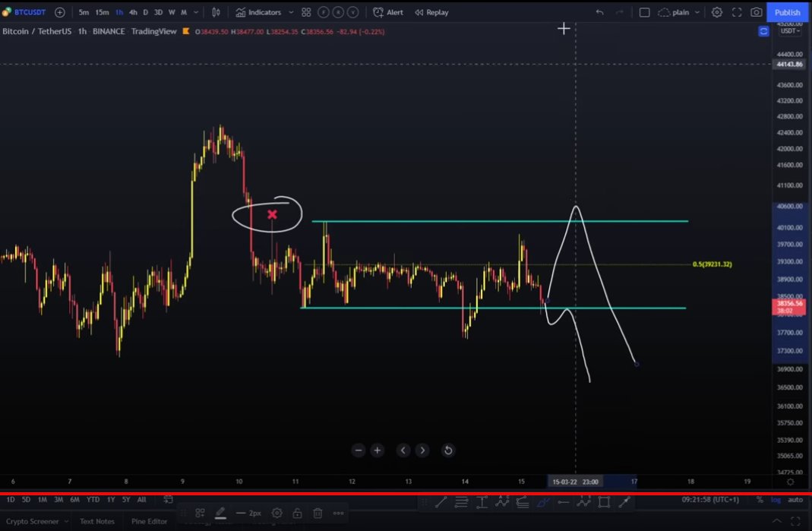
Task: Open drawing templates icon in floating toolbar
Action: (199, 513)
